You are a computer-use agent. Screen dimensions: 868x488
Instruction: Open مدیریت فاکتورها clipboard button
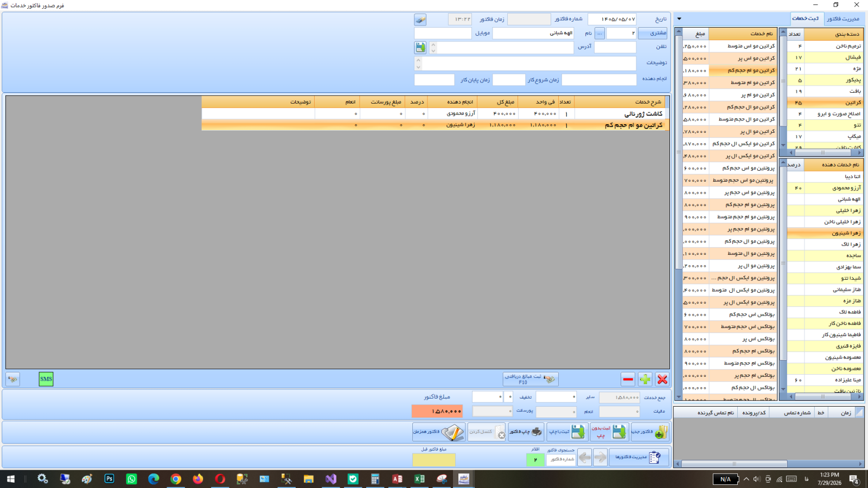coord(639,458)
